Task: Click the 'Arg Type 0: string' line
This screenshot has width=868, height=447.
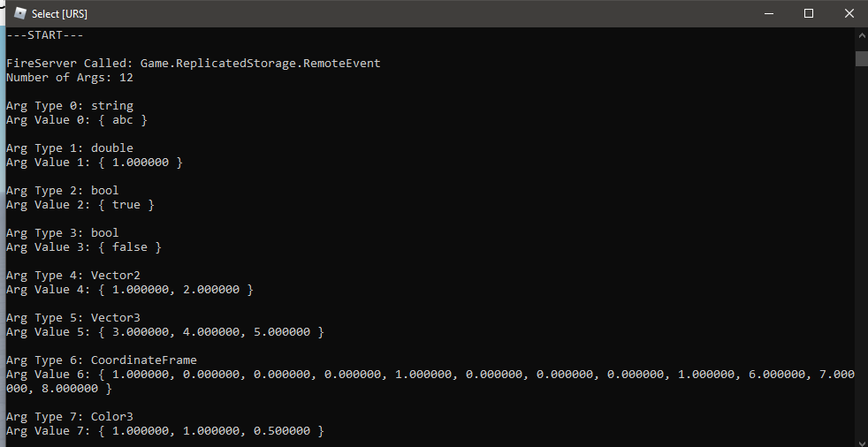Action: point(70,106)
